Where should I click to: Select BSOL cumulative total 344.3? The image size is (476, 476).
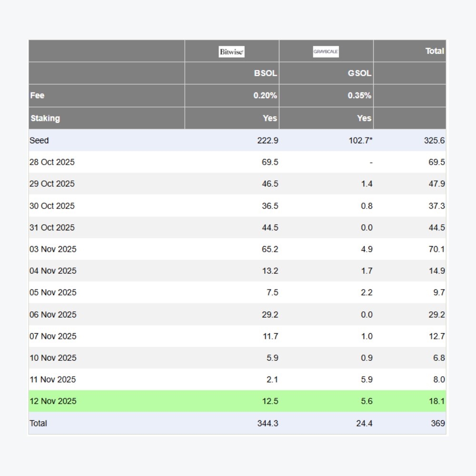268,423
